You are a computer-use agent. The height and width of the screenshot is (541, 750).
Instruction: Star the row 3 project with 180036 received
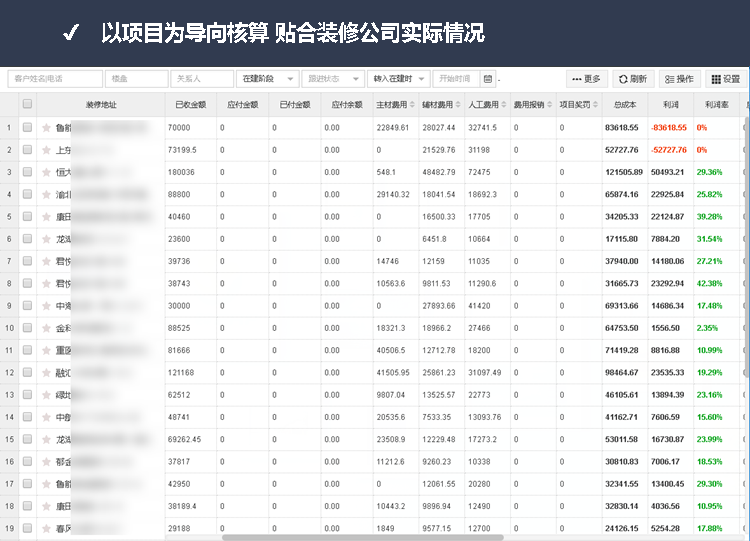pos(46,172)
